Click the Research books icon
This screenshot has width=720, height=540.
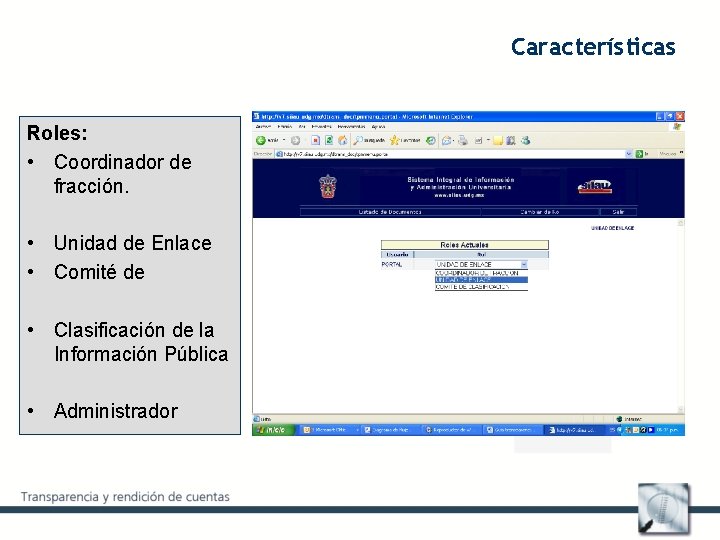(x=511, y=141)
